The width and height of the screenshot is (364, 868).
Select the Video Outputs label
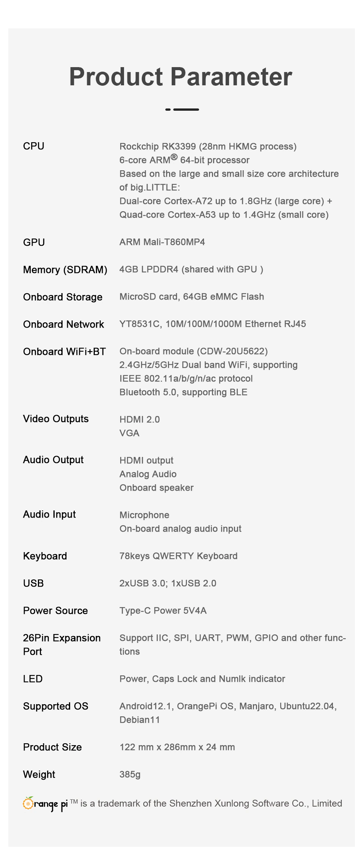56,419
